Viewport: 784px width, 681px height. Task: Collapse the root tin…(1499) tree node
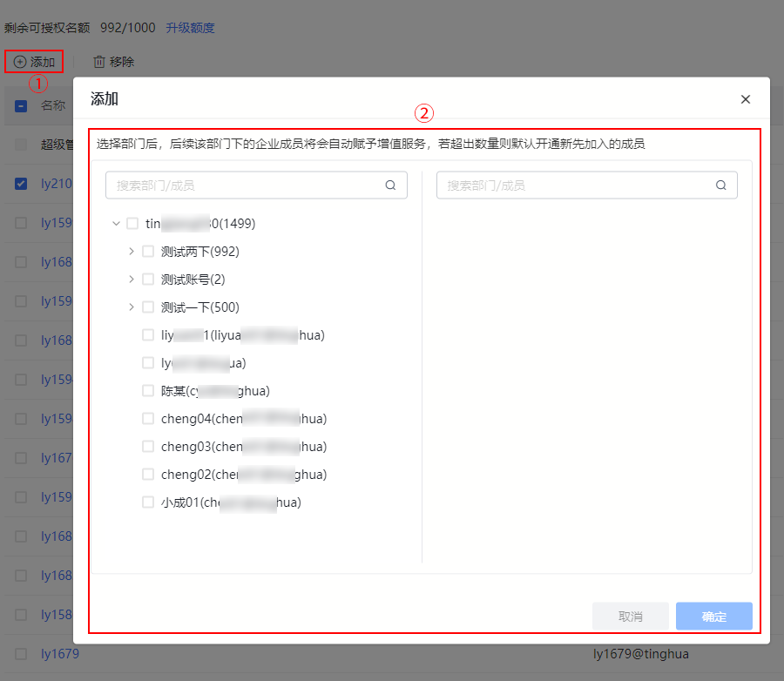click(x=116, y=224)
